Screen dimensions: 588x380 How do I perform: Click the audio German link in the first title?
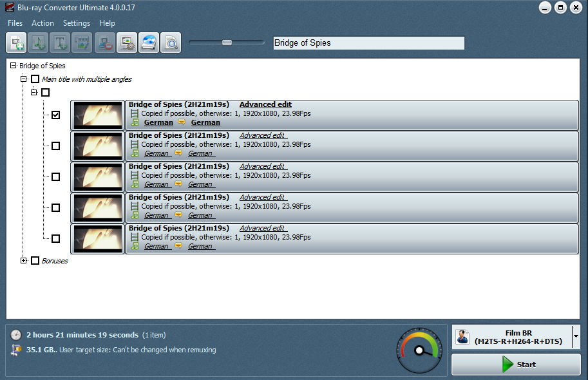(158, 122)
